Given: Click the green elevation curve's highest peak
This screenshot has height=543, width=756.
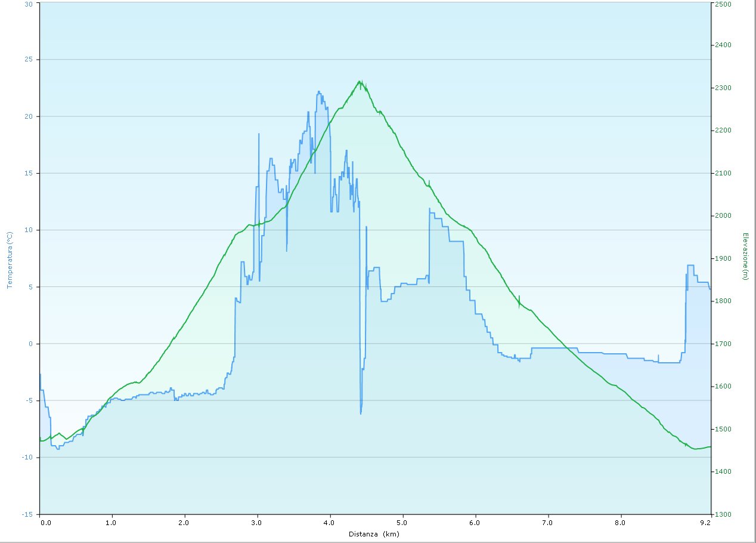Looking at the screenshot, I should pyautogui.click(x=360, y=82).
